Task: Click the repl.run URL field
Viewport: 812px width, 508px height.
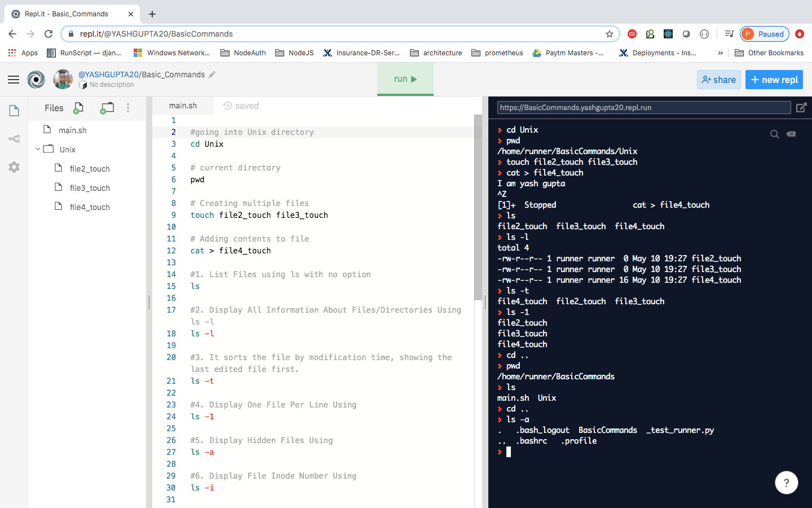Action: (x=644, y=107)
